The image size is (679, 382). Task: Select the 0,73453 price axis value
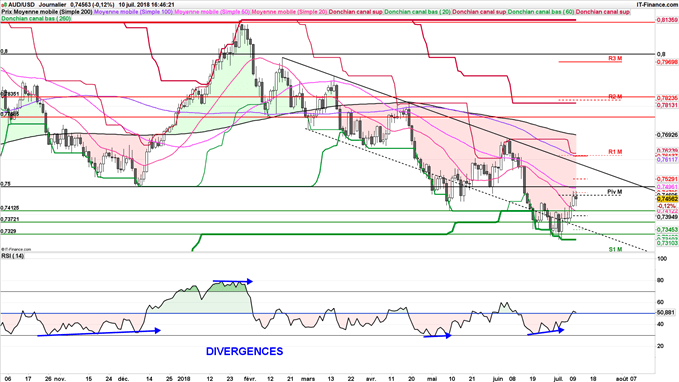pyautogui.click(x=667, y=230)
